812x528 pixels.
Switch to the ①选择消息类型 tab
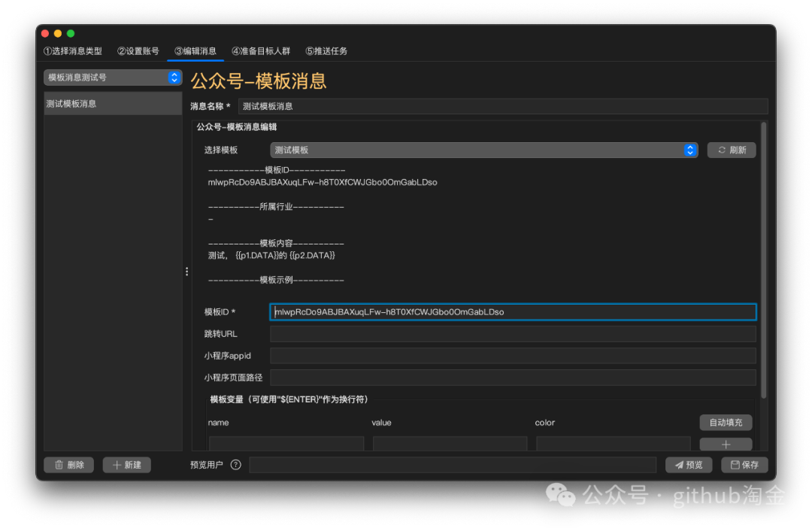point(72,51)
